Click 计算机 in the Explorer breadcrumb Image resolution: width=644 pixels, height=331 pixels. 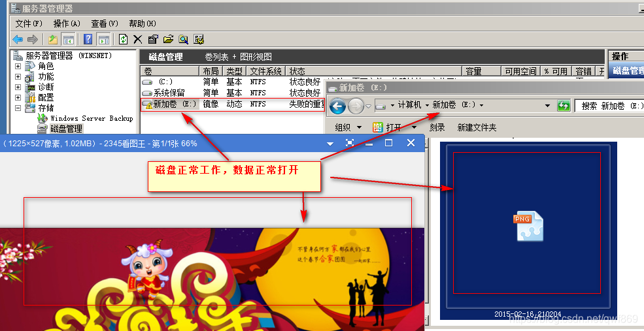(409, 105)
